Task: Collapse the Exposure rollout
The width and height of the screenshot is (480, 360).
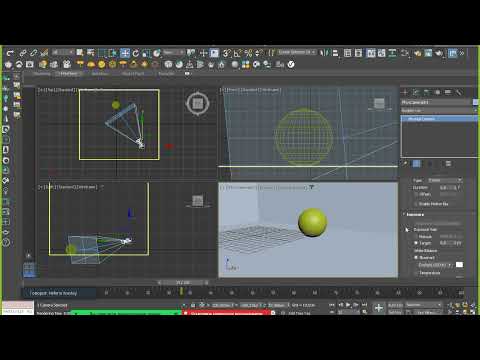Action: click(x=415, y=214)
